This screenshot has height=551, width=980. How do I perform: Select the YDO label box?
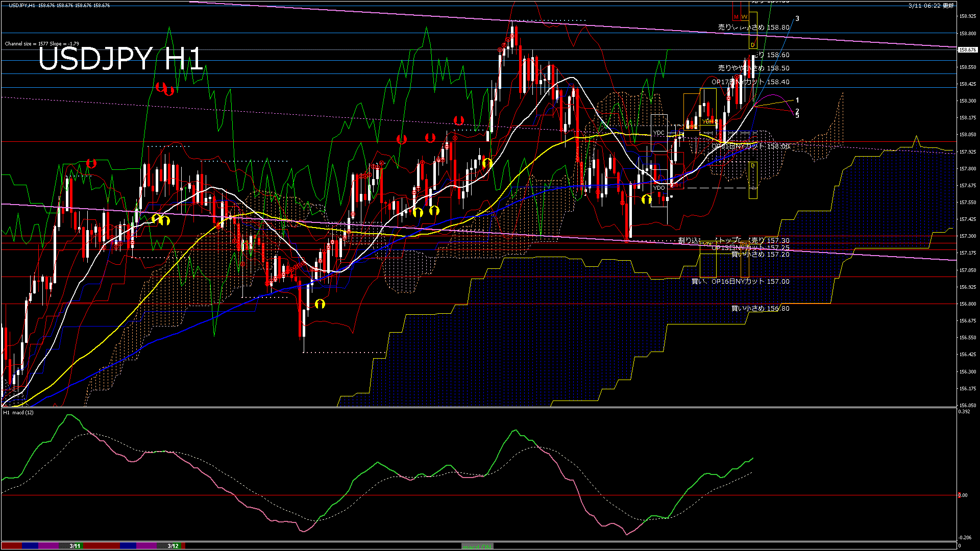point(659,188)
